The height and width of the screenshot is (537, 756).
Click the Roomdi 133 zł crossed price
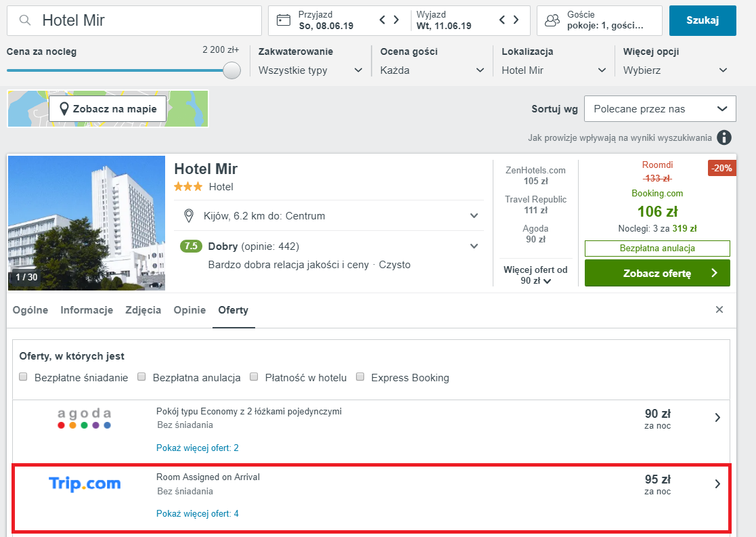click(657, 178)
